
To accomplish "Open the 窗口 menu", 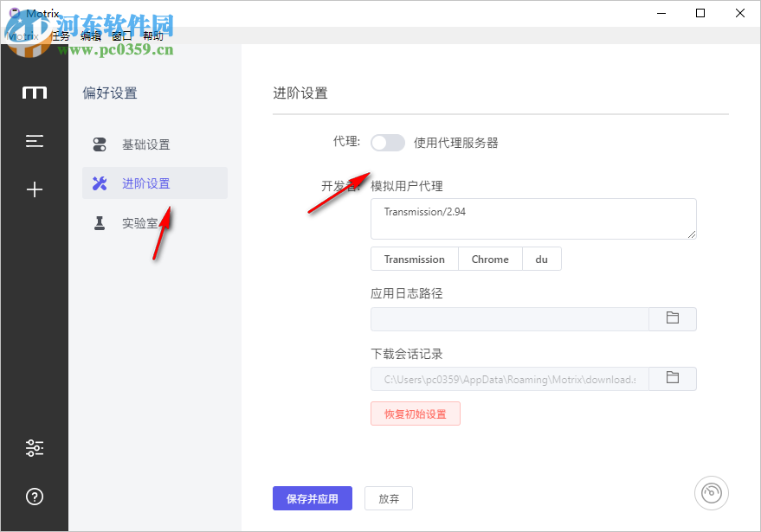I will point(122,35).
